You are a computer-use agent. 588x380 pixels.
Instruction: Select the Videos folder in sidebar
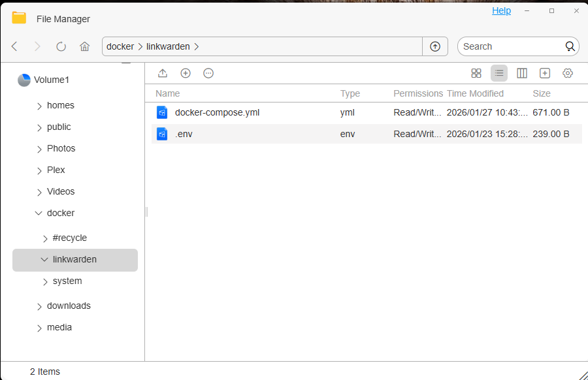click(x=61, y=191)
